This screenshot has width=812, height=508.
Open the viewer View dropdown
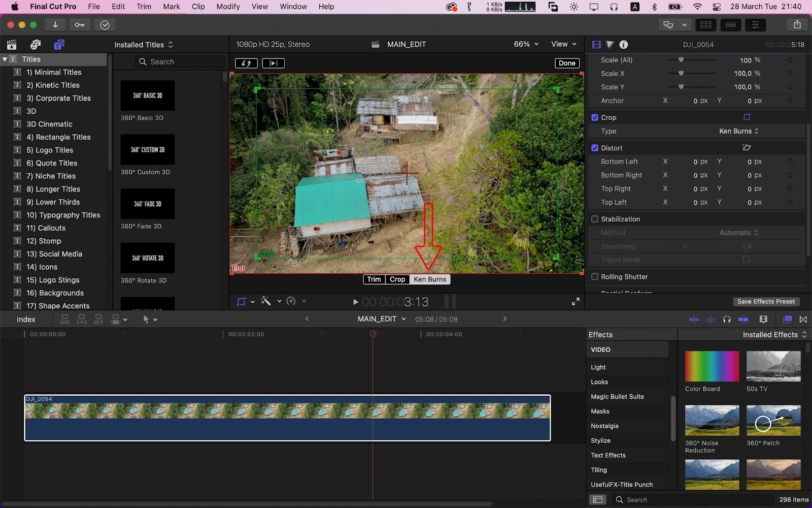pos(564,44)
